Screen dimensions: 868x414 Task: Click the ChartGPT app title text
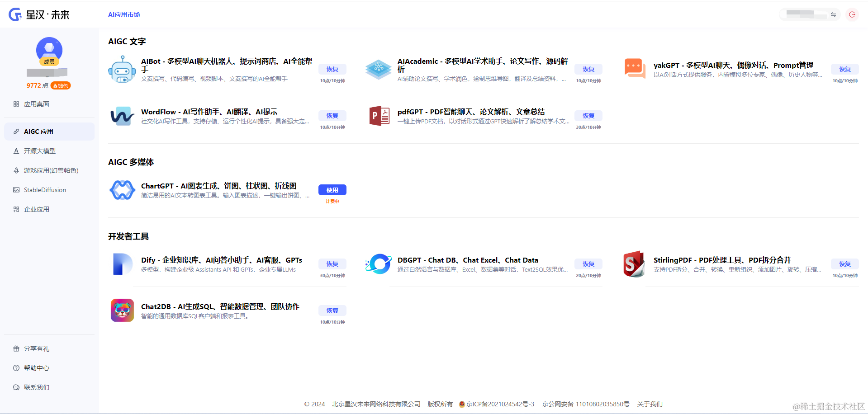click(219, 186)
